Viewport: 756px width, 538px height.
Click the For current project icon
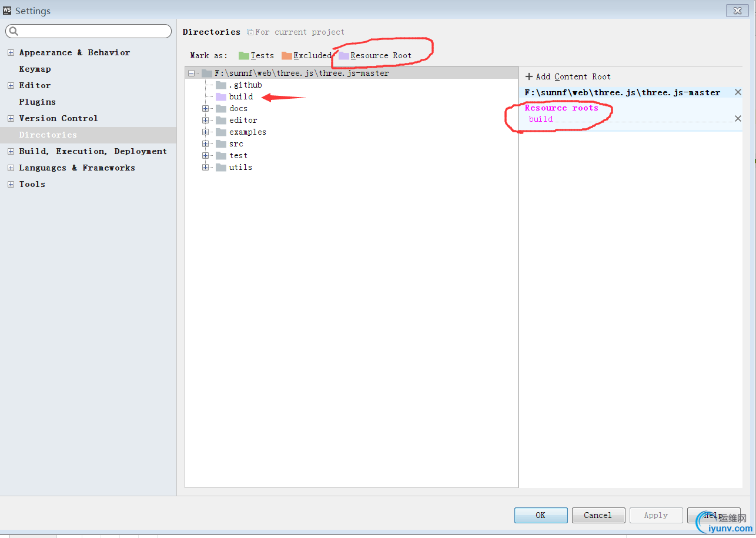coord(250,32)
